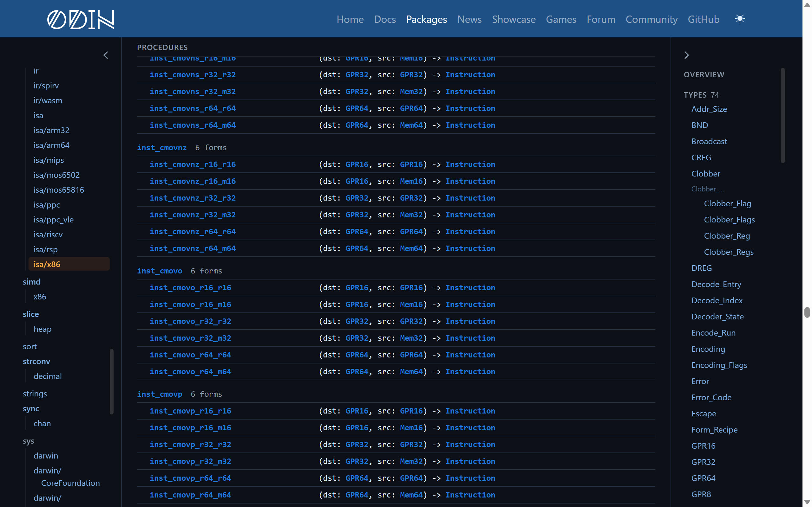Screen dimensions: 812x507
Task: Open Decoder_State type in overview list
Action: point(717,317)
